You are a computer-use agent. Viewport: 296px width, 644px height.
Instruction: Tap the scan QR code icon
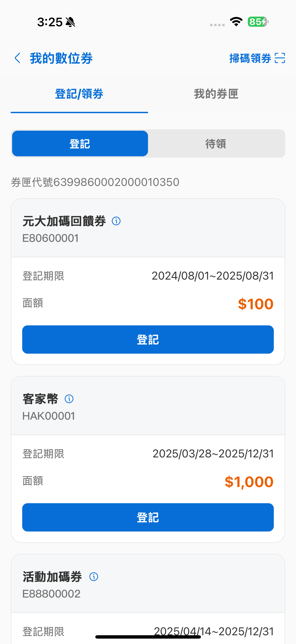point(280,58)
